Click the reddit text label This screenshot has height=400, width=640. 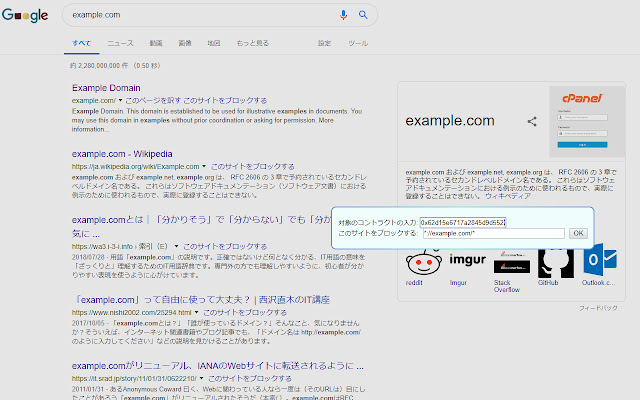point(414,282)
